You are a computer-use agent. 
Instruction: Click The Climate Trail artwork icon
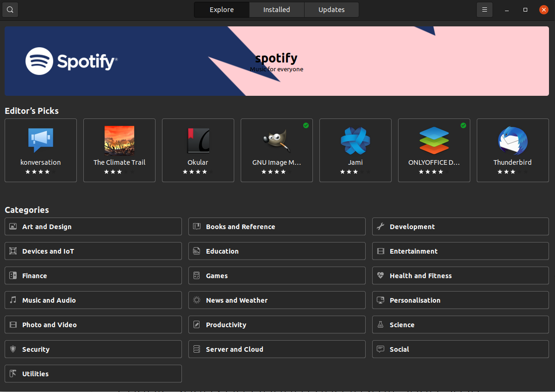pyautogui.click(x=119, y=140)
